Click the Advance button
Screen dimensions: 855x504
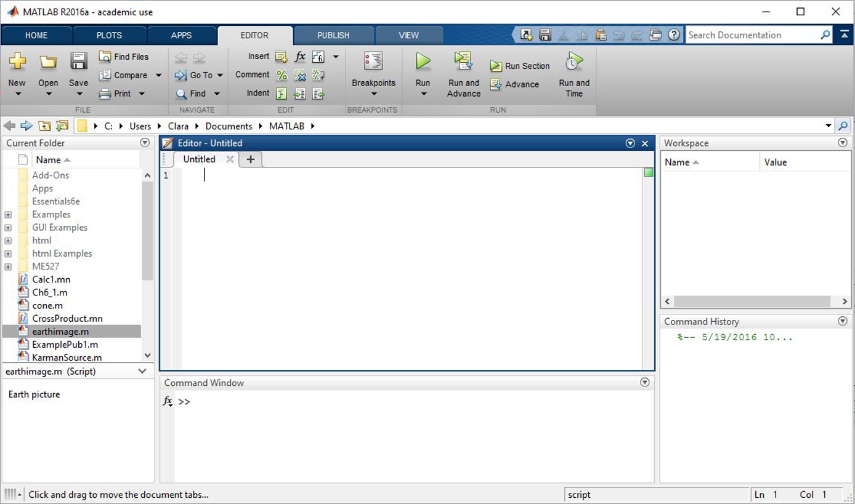pos(515,84)
